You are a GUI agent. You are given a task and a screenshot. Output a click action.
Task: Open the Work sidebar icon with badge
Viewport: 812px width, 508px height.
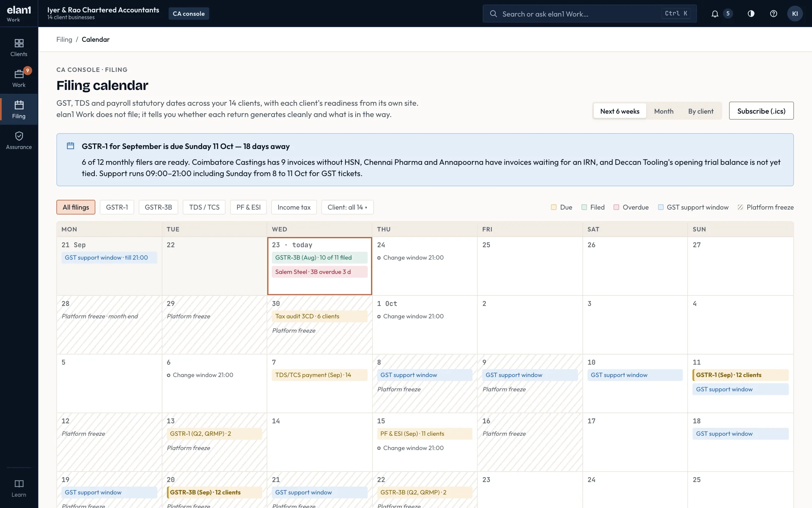click(x=19, y=78)
